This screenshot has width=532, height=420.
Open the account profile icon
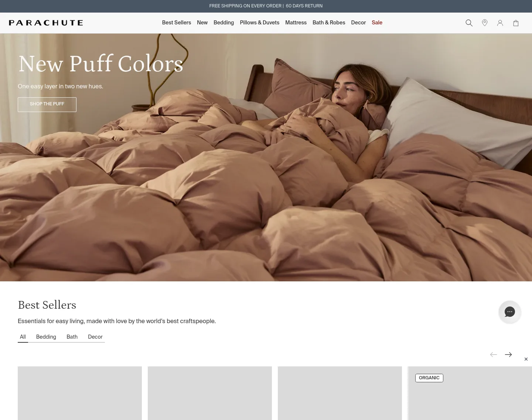pyautogui.click(x=500, y=23)
